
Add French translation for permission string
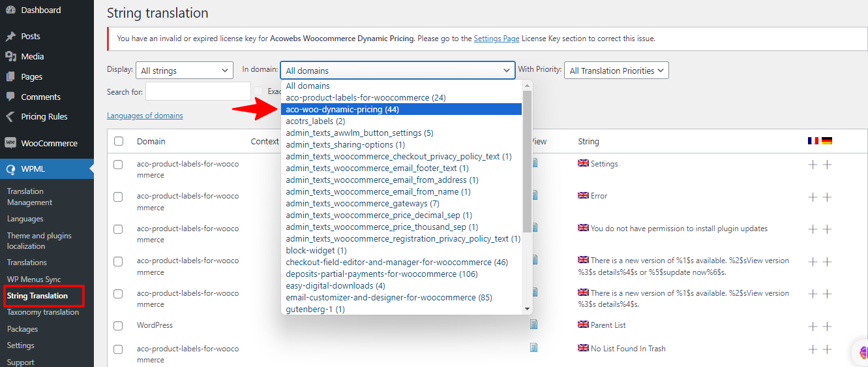pyautogui.click(x=813, y=229)
